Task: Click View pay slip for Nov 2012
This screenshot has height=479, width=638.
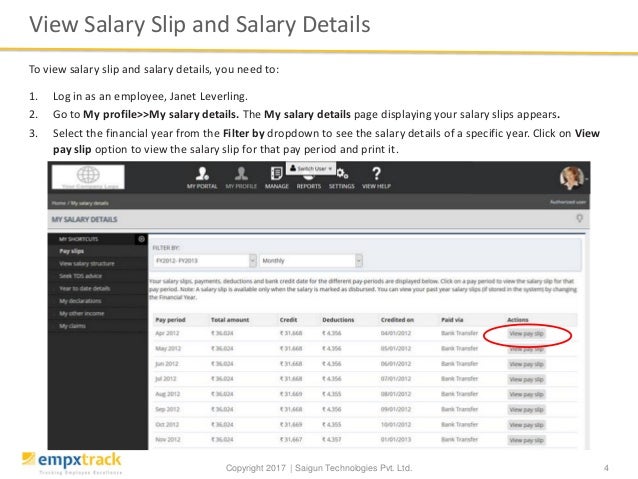Action: 526,440
